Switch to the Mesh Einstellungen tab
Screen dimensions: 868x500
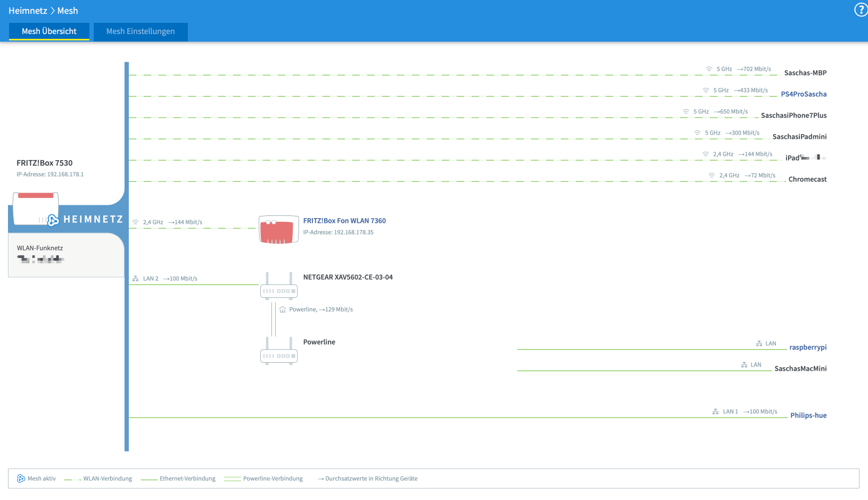(x=140, y=31)
